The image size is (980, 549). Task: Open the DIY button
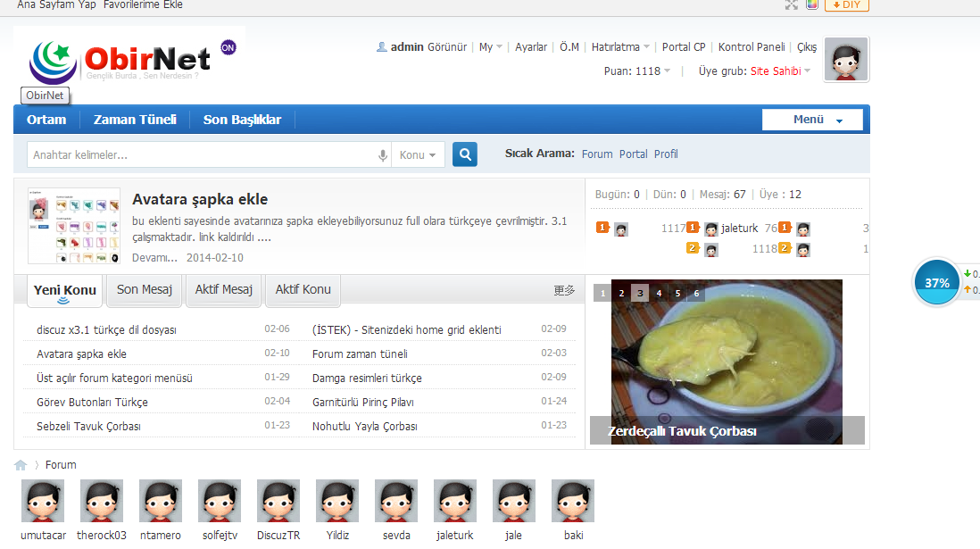tap(847, 5)
